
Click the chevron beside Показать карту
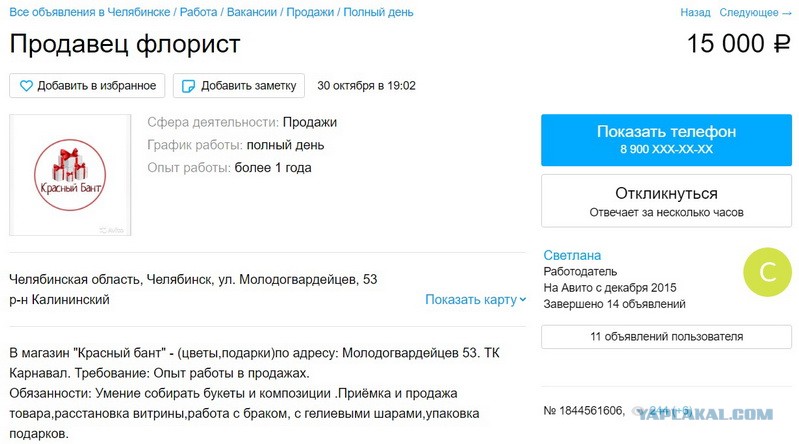(x=522, y=300)
